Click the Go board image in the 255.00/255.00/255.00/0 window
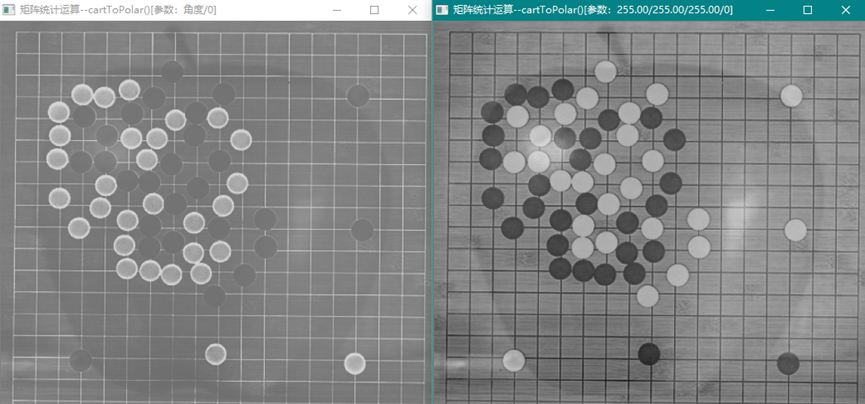The height and width of the screenshot is (404, 865). point(649,212)
